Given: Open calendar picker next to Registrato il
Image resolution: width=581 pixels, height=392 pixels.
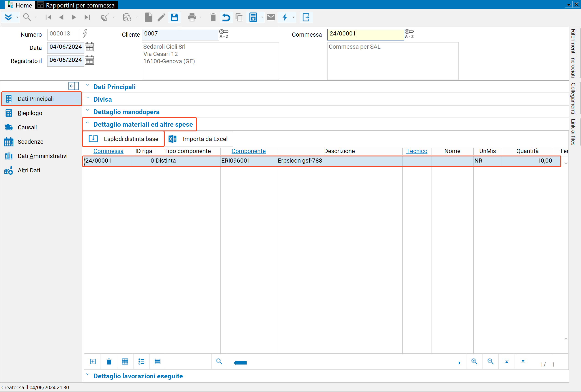Looking at the screenshot, I should [89, 60].
